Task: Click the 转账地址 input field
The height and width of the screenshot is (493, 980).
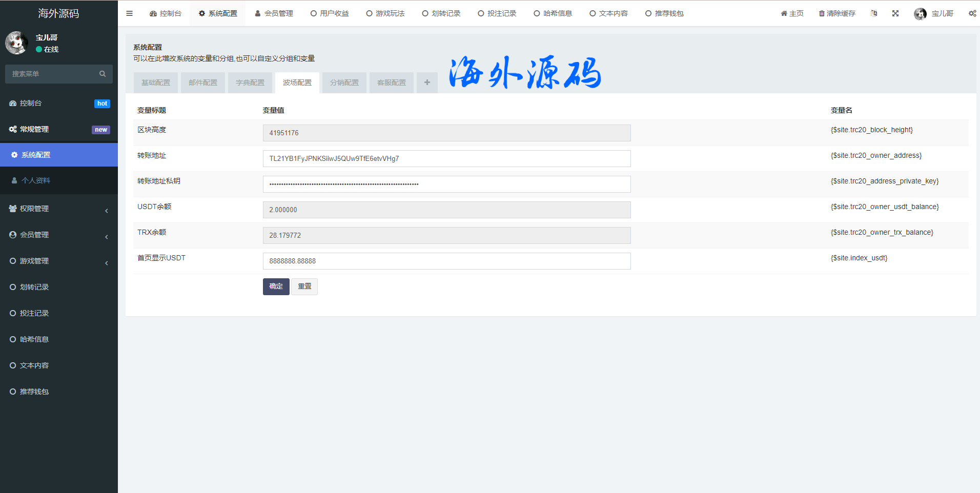Action: pyautogui.click(x=446, y=158)
